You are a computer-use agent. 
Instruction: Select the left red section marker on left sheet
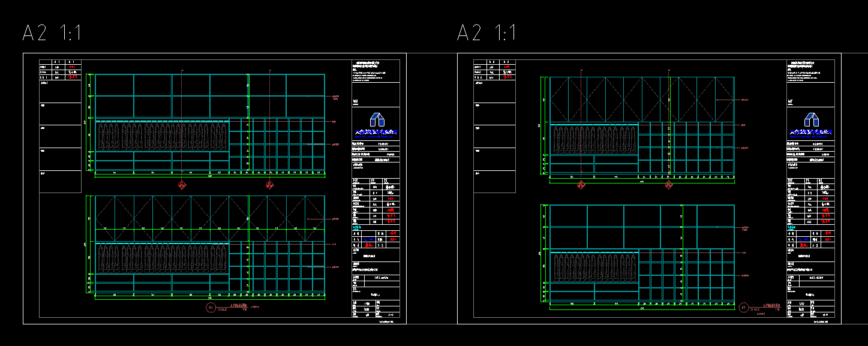(x=182, y=185)
